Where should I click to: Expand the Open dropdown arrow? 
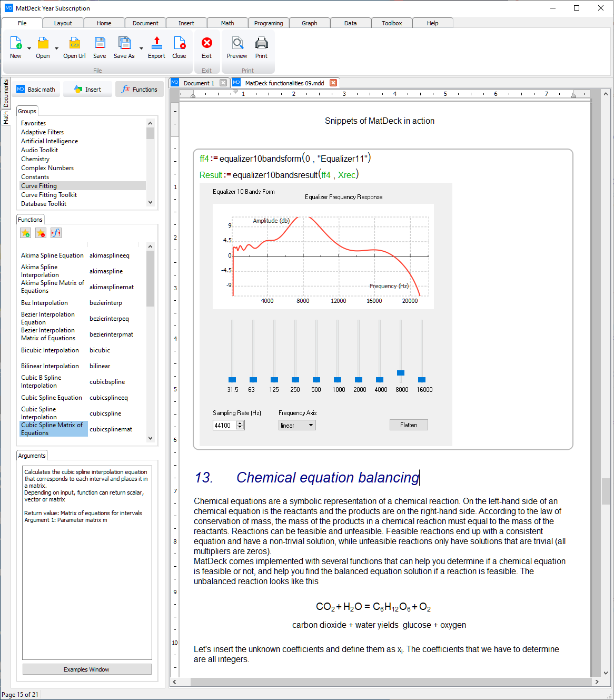pyautogui.click(x=56, y=48)
